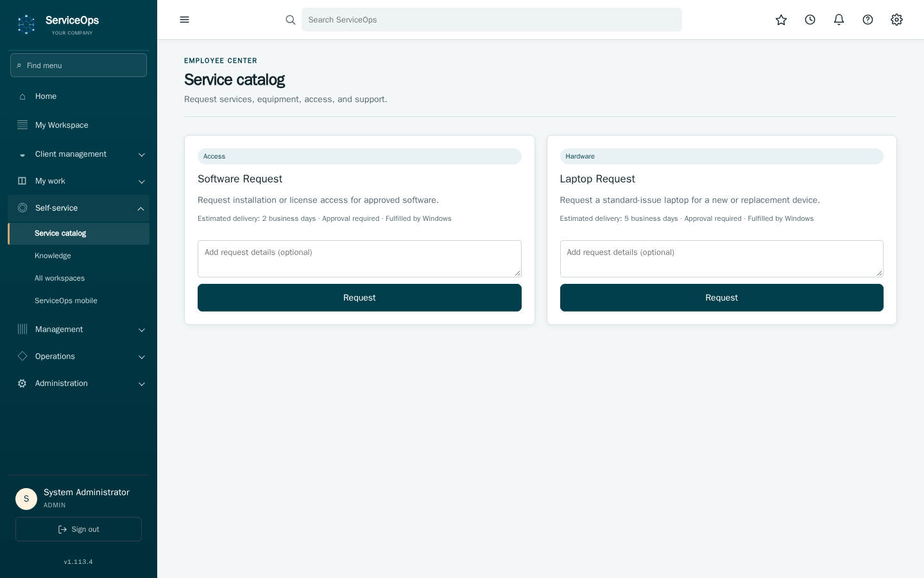Click the ServiceOps logo icon
This screenshot has width=924, height=578.
point(26,24)
